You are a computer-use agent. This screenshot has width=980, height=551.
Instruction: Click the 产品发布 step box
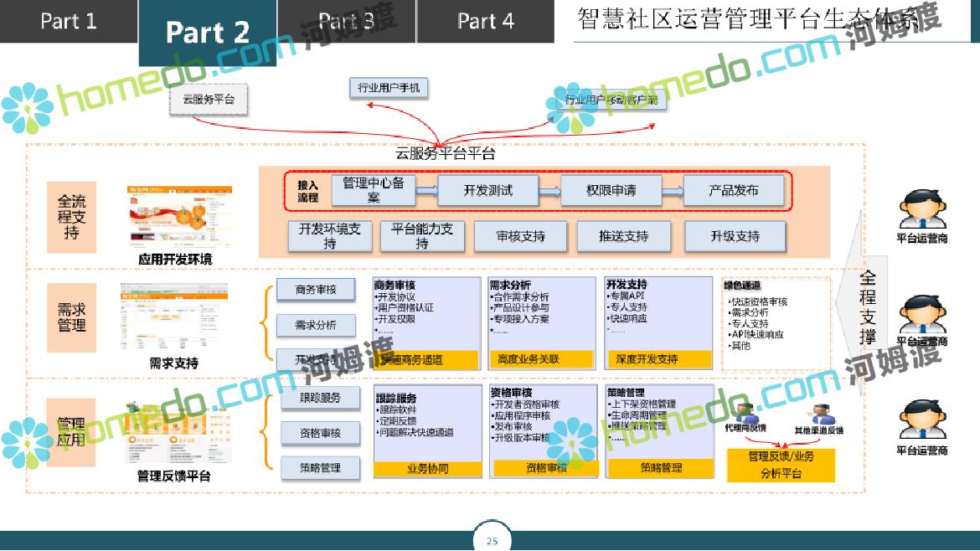(734, 191)
